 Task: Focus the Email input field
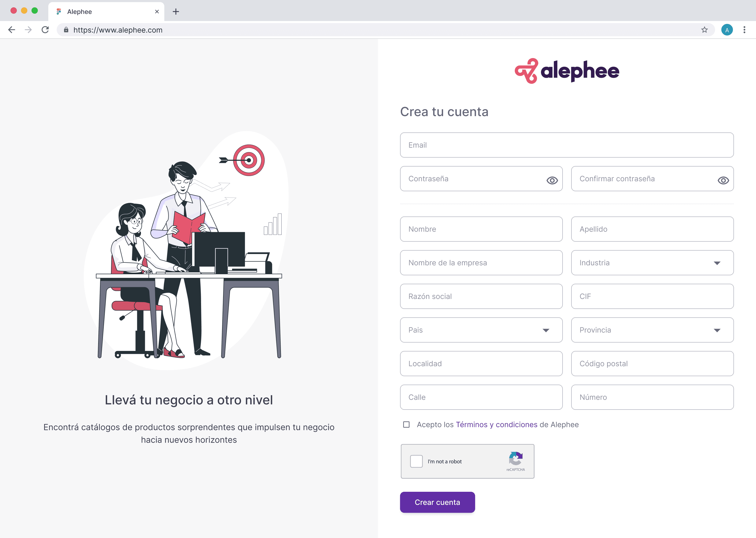click(x=567, y=145)
